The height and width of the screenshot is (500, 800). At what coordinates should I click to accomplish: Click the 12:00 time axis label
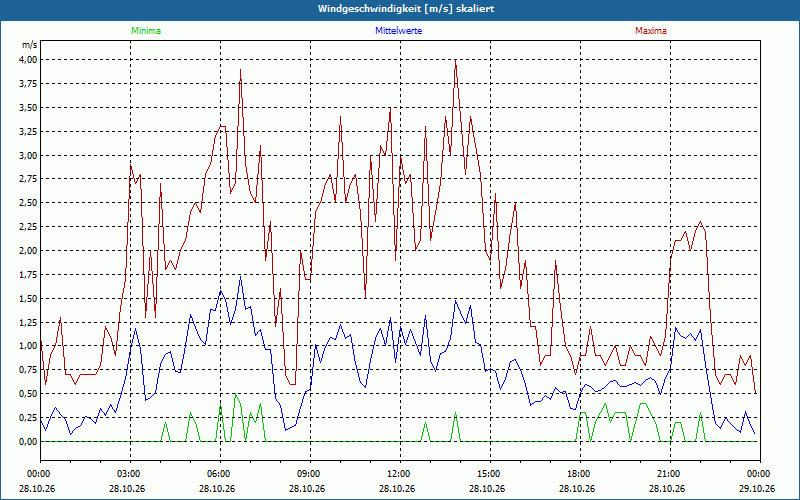(400, 474)
